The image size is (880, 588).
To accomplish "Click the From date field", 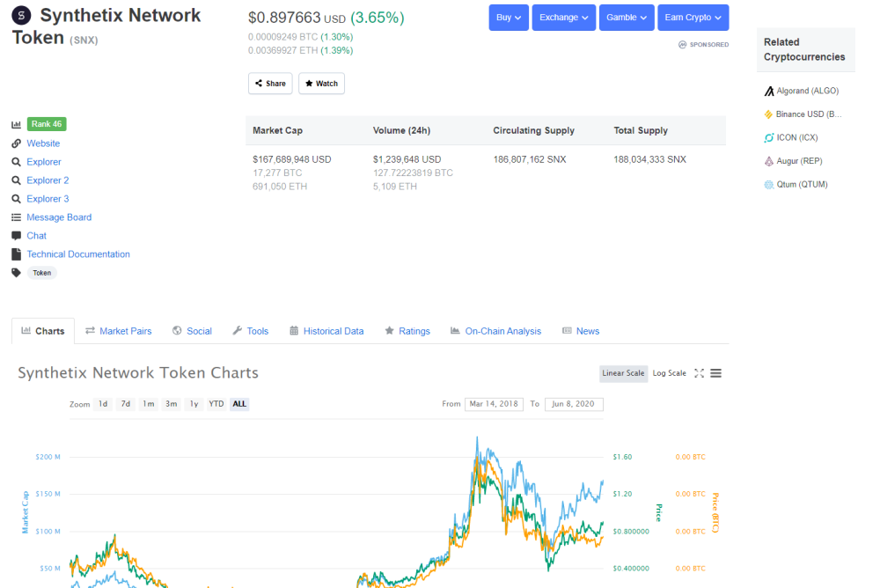I will click(x=494, y=404).
